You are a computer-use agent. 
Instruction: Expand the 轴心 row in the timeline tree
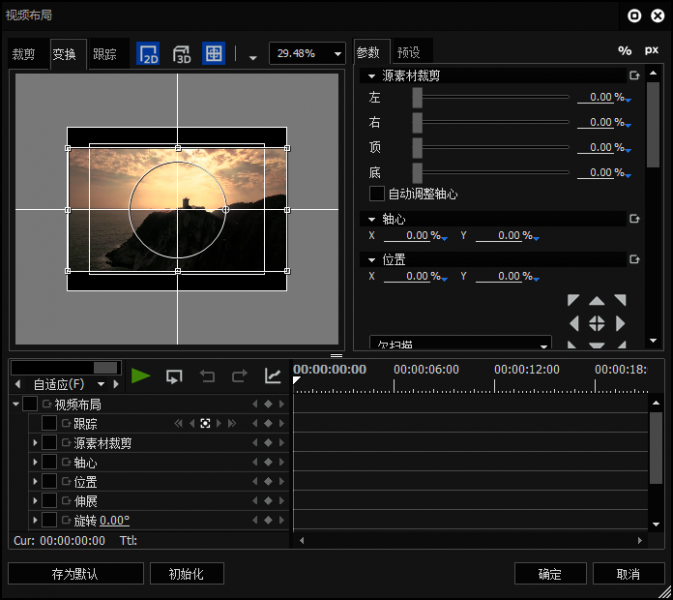35,463
